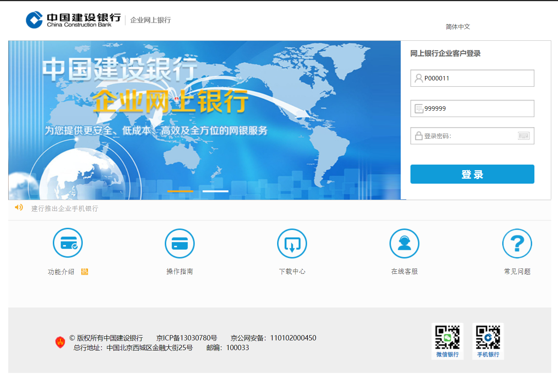Screen dimensions: 558x392
Task: Open the soft keyboard icon in password field
Action: pyautogui.click(x=524, y=136)
